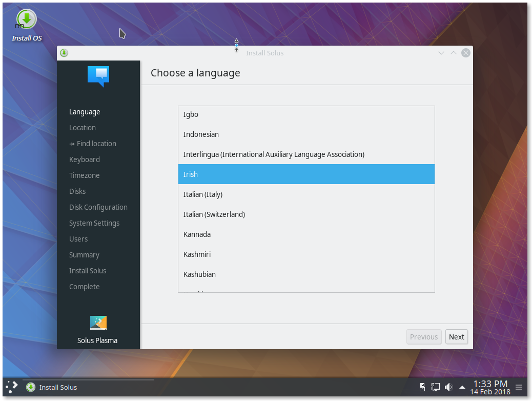Open the application launcher in the taskbar
The height and width of the screenshot is (401, 532).
pos(12,387)
